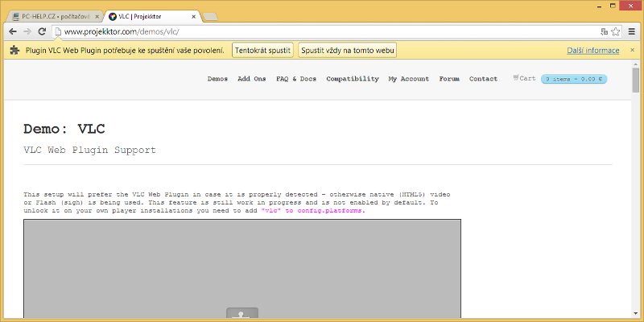Viewport: 644px width, 322px height.
Task: Open the Demos menu item
Action: click(217, 79)
